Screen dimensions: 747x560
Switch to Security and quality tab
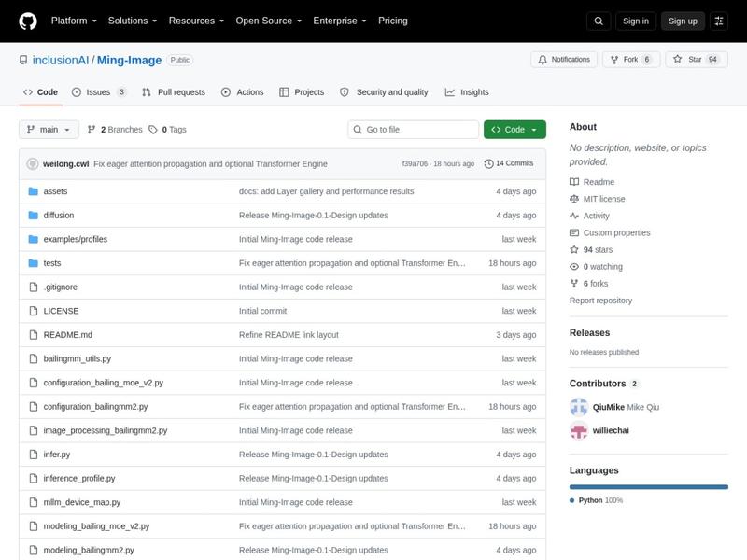[384, 92]
